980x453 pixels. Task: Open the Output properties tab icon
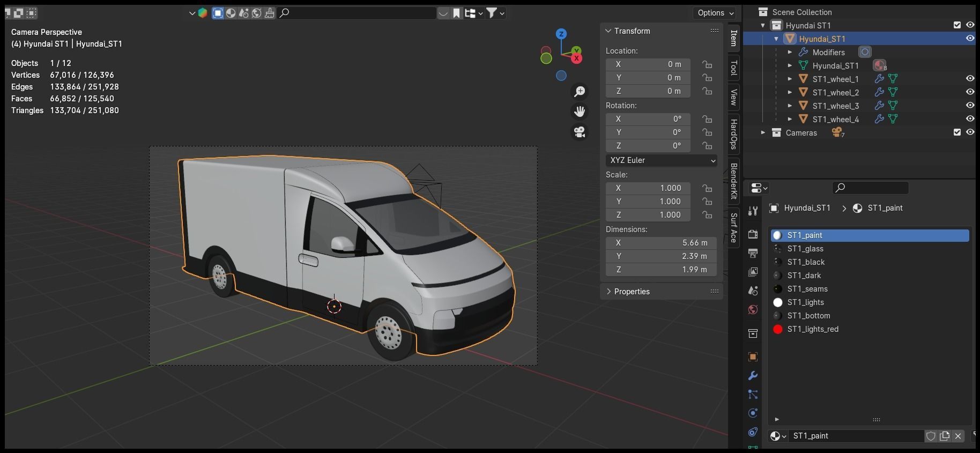753,253
